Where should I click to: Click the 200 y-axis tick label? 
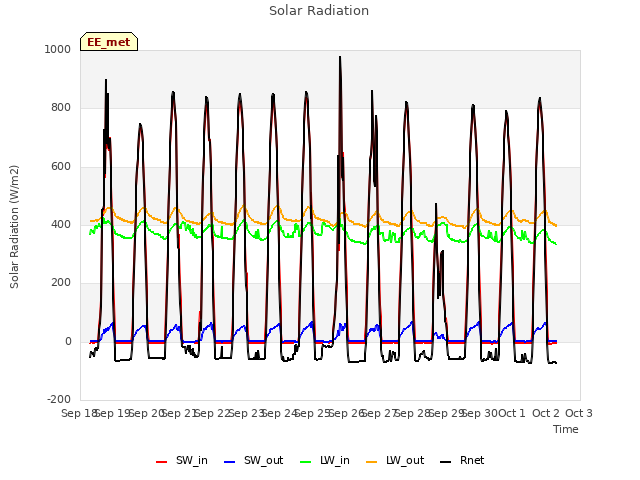(x=61, y=282)
